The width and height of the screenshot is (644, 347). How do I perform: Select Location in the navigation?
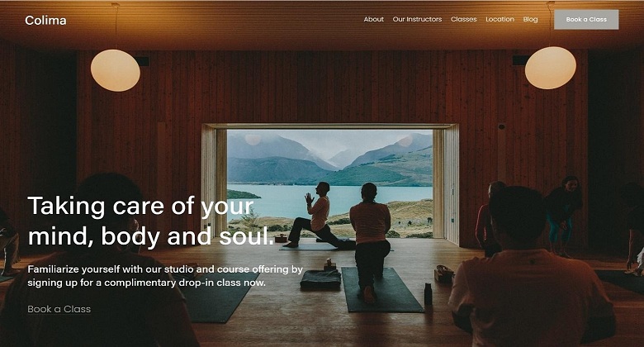pos(500,19)
